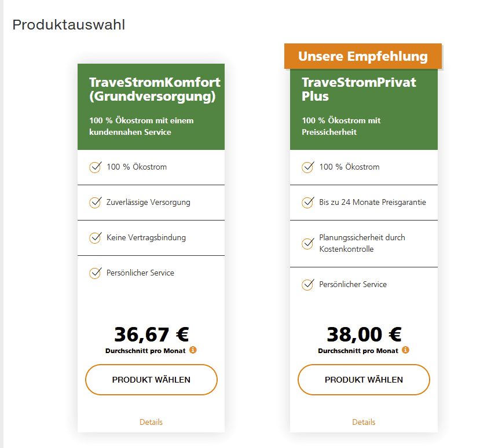The width and height of the screenshot is (480, 448).
Task: Choose the TraveStromKomfort product via Produkt wählen
Action: (x=151, y=380)
